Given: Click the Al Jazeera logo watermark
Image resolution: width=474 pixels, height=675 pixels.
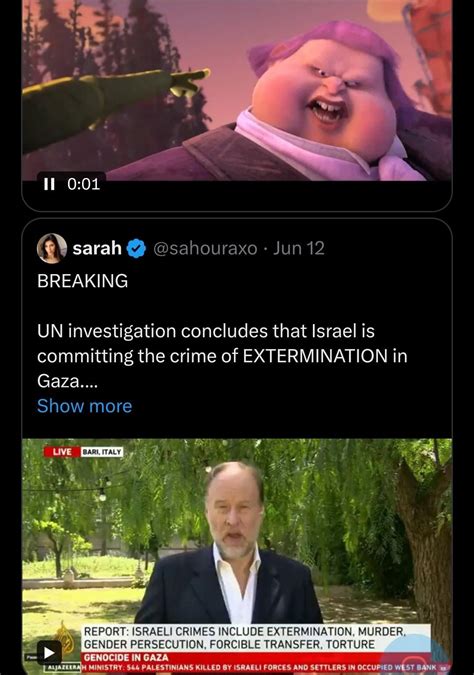Looking at the screenshot, I should [65, 634].
